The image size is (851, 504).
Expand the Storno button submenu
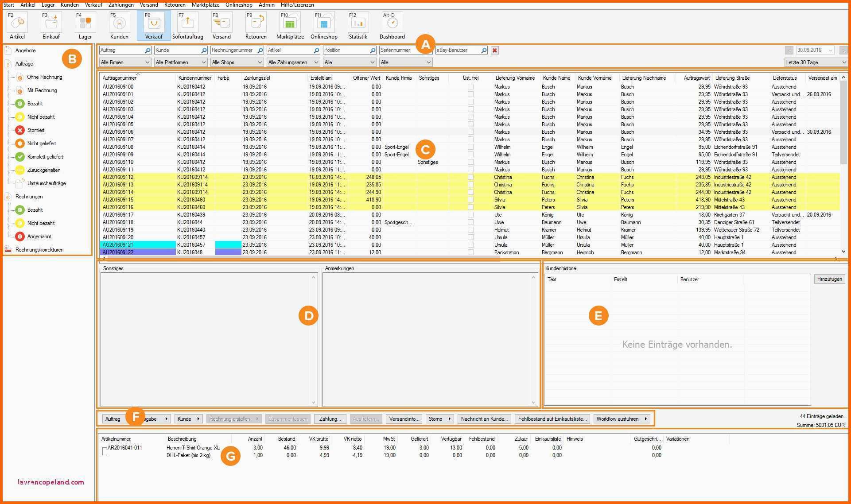(x=450, y=419)
